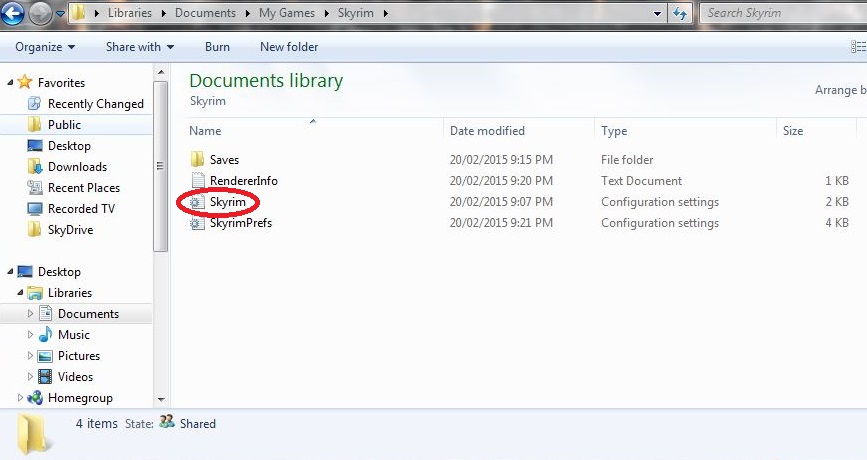The image size is (867, 460).
Task: Click the Pictures library icon
Action: pos(45,356)
